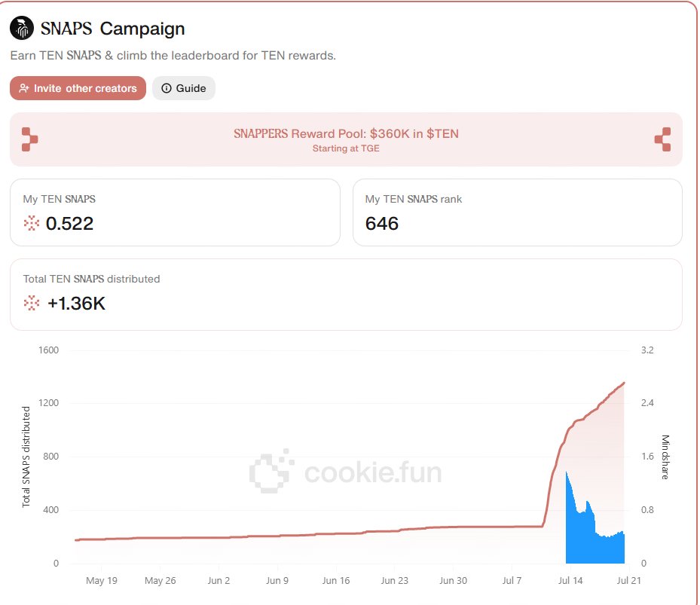Click the May 26 x-axis label
This screenshot has width=700, height=605.
[160, 580]
